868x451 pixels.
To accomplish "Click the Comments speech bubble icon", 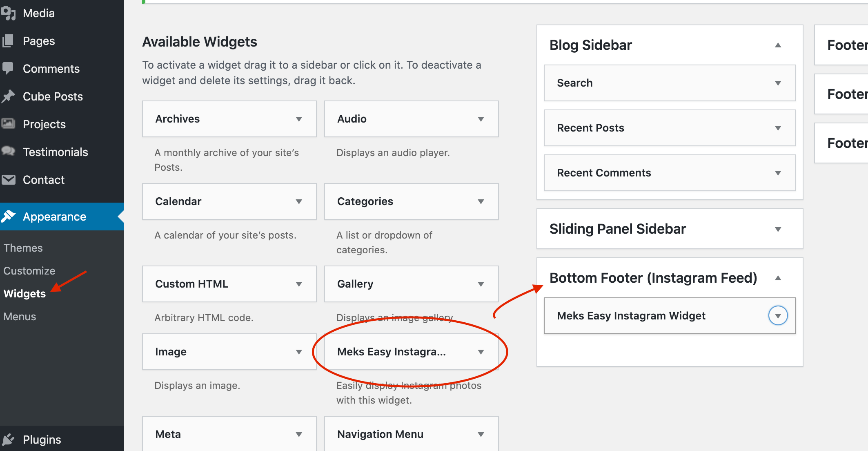I will coord(8,68).
